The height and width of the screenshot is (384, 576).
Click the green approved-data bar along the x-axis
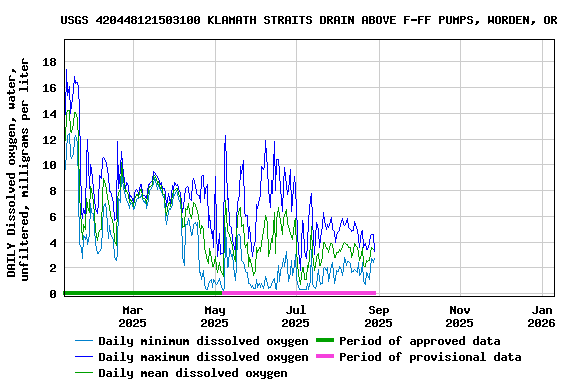coord(143,293)
